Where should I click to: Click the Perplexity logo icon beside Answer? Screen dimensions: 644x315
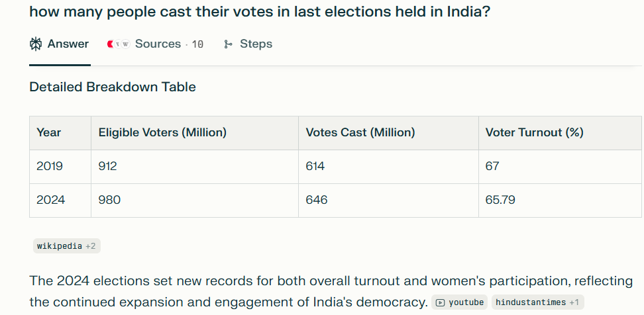(36, 44)
